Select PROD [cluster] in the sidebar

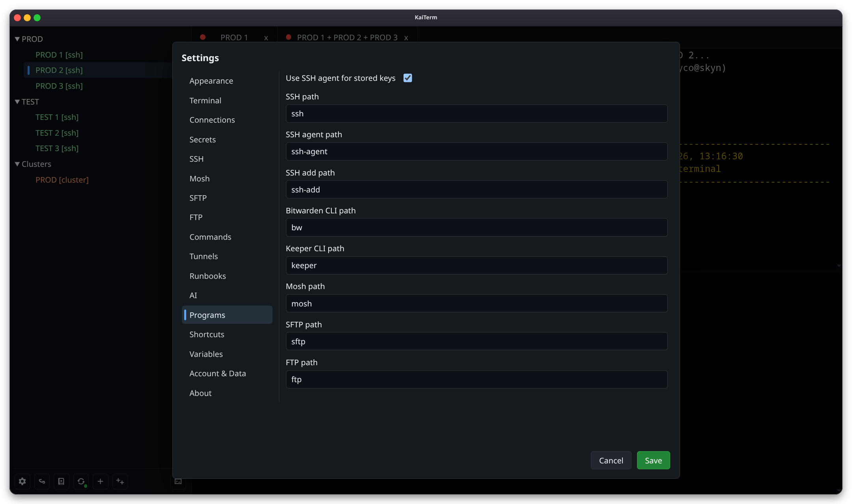62,180
